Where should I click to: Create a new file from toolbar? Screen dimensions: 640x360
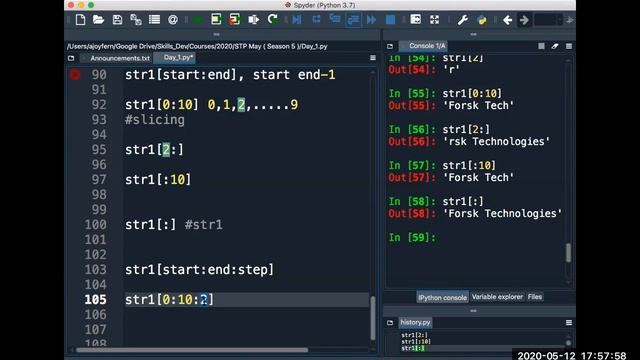[80, 20]
